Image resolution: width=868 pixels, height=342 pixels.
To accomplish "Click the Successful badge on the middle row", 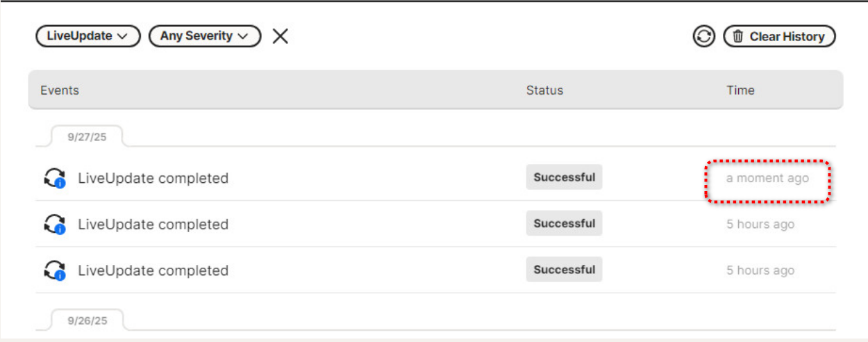I will (564, 224).
